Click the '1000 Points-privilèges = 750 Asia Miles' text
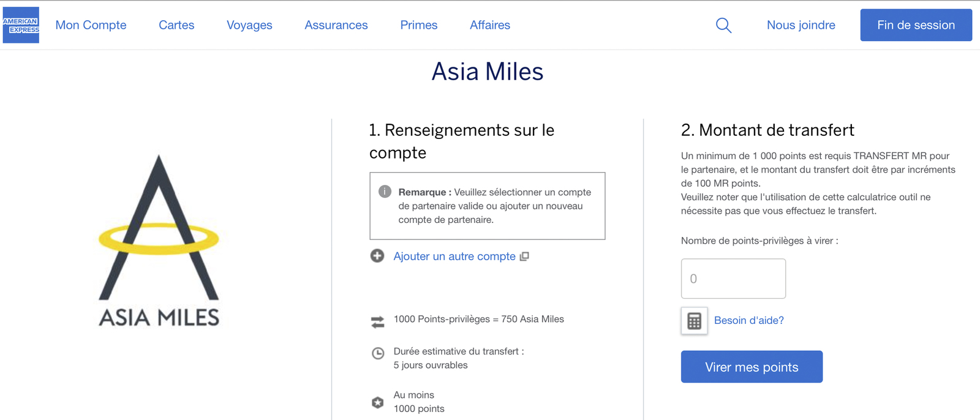This screenshot has height=420, width=980. 479,319
